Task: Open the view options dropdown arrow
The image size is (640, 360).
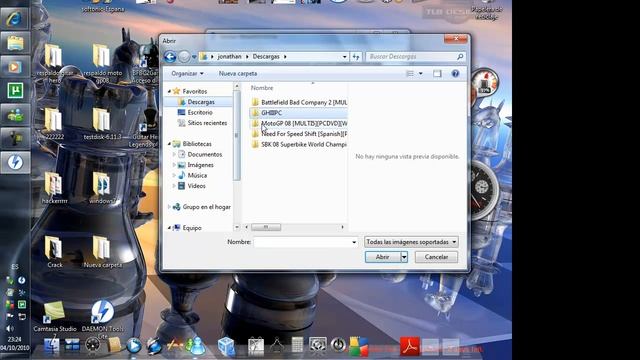Action: click(421, 73)
